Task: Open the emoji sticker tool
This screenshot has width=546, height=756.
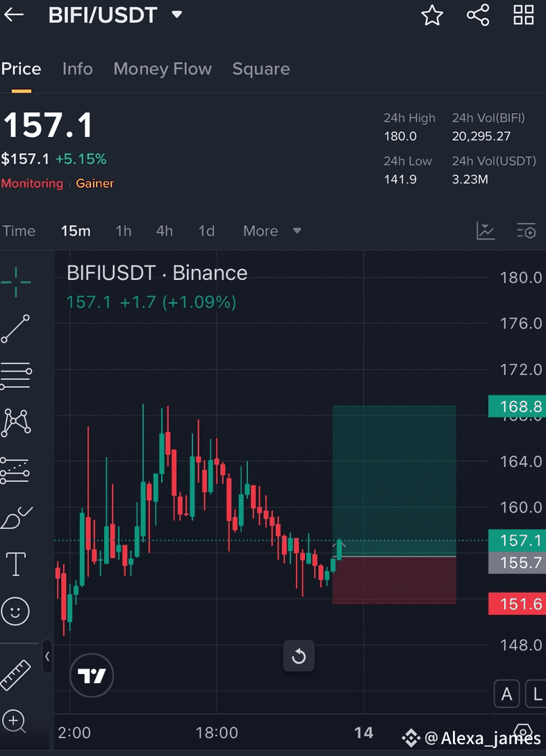Action: coord(15,611)
